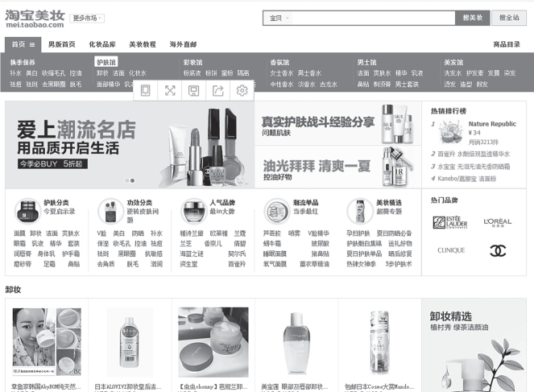This screenshot has height=392, width=534.
Task: Click the 护肤分类 round product icon
Action: click(x=27, y=211)
